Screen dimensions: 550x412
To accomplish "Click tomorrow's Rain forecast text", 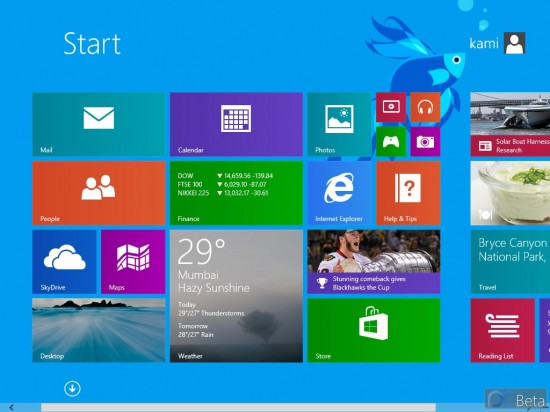I will coord(195,335).
